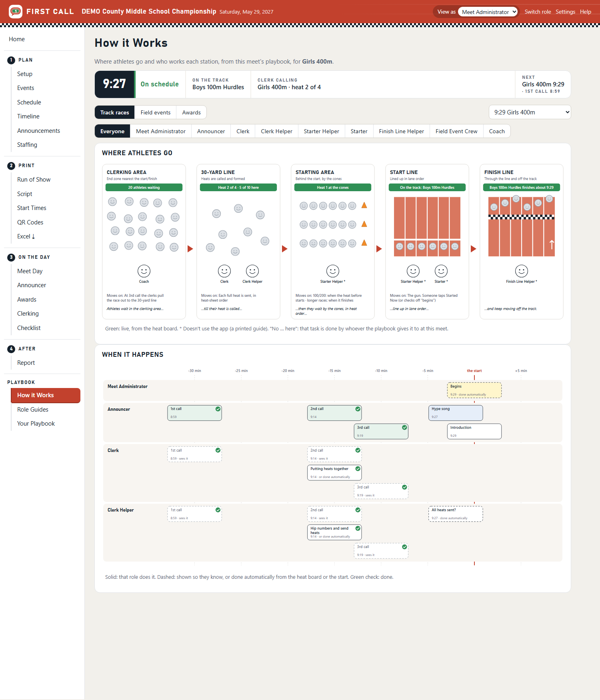Click the Print step 2 number badge
The image size is (600, 700).
point(11,166)
